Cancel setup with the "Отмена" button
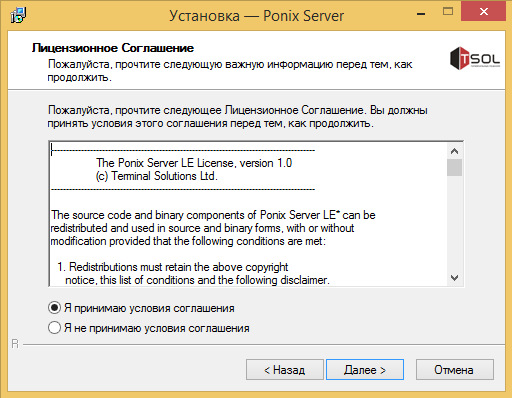512x398 pixels. click(455, 369)
